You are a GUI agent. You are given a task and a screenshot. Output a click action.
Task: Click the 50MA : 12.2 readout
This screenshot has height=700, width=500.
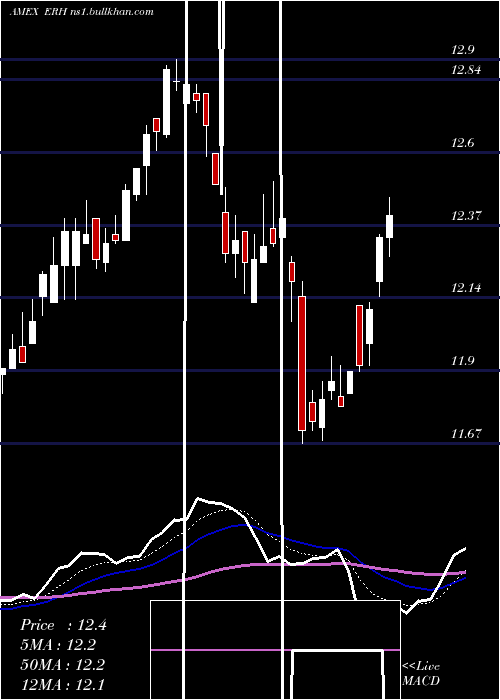tap(62, 664)
